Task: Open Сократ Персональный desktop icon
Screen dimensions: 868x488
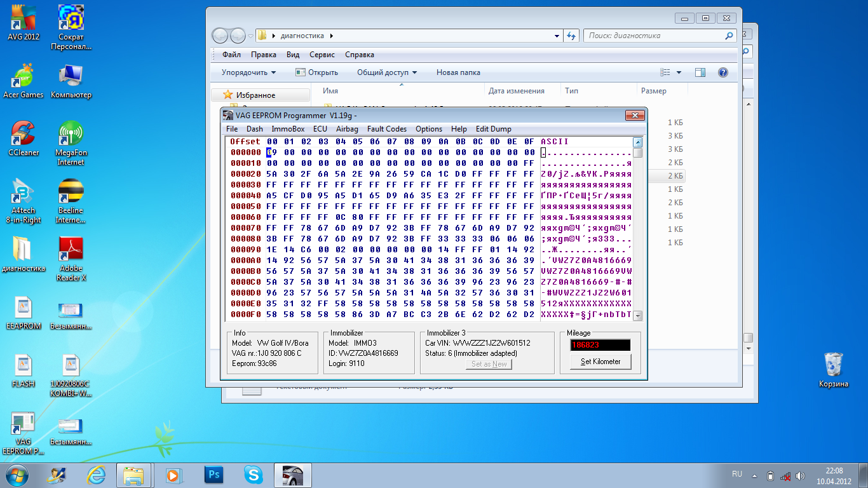Action: tap(71, 27)
